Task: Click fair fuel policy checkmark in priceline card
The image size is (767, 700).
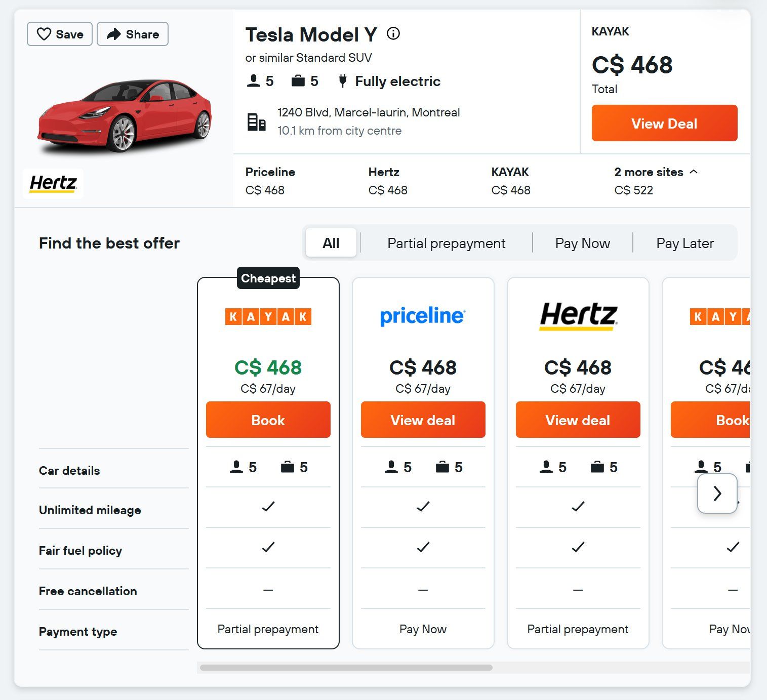Action: click(423, 547)
